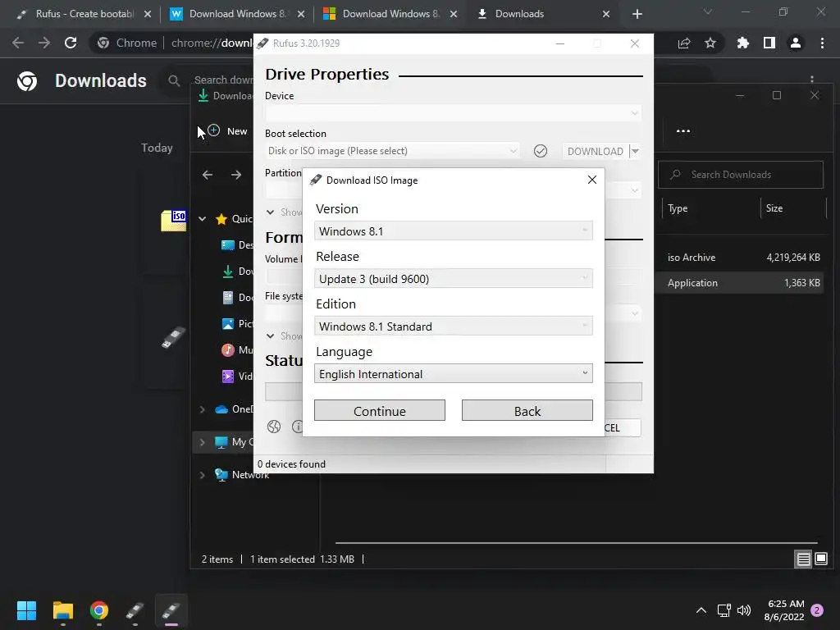Click the volume speaker tray icon
The height and width of the screenshot is (630, 840).
coord(744,610)
